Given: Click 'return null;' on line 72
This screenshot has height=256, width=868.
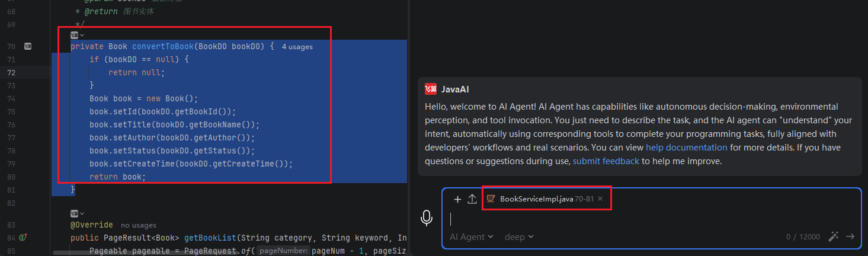Looking at the screenshot, I should click(137, 72).
